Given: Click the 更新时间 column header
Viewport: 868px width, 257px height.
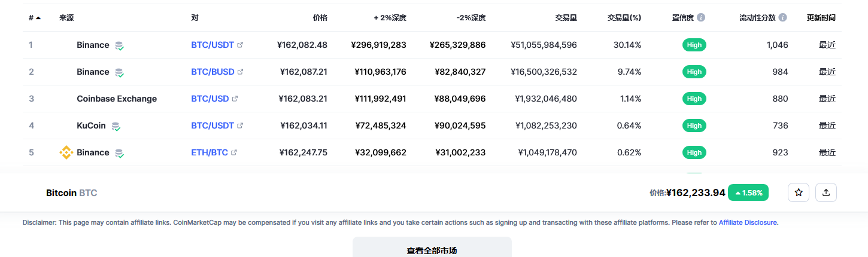Looking at the screenshot, I should [821, 18].
